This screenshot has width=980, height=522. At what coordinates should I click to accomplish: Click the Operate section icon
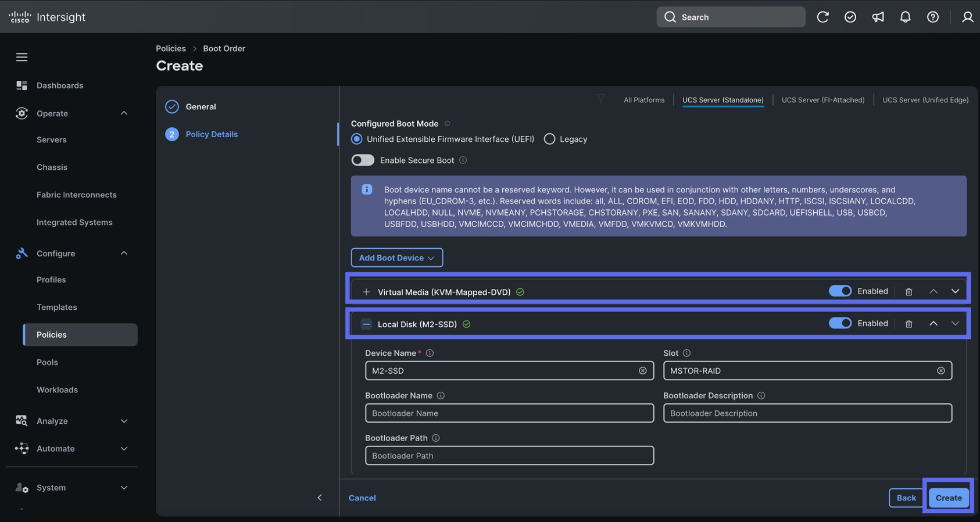click(22, 113)
